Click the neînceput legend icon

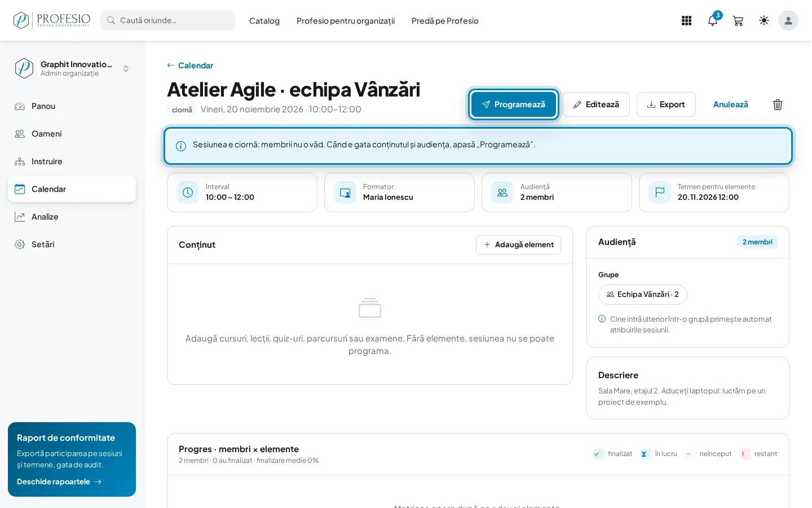690,454
